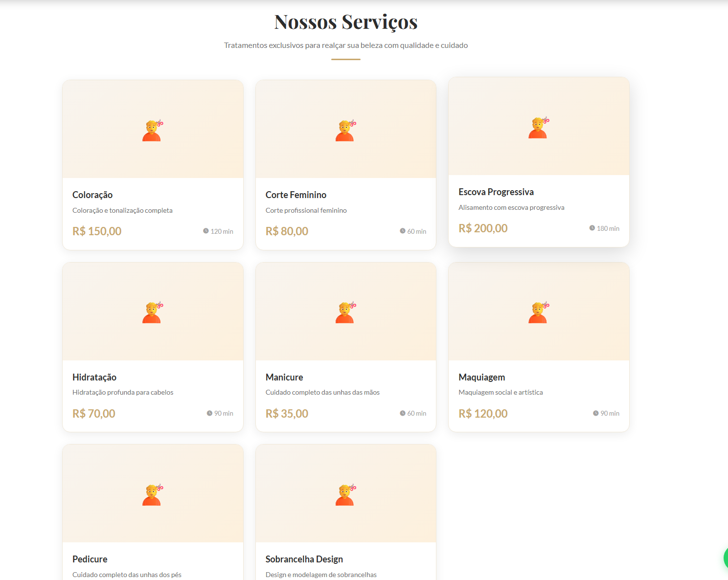728x580 pixels.
Task: Click the 90 min duration on Hidratação
Action: pos(224,414)
